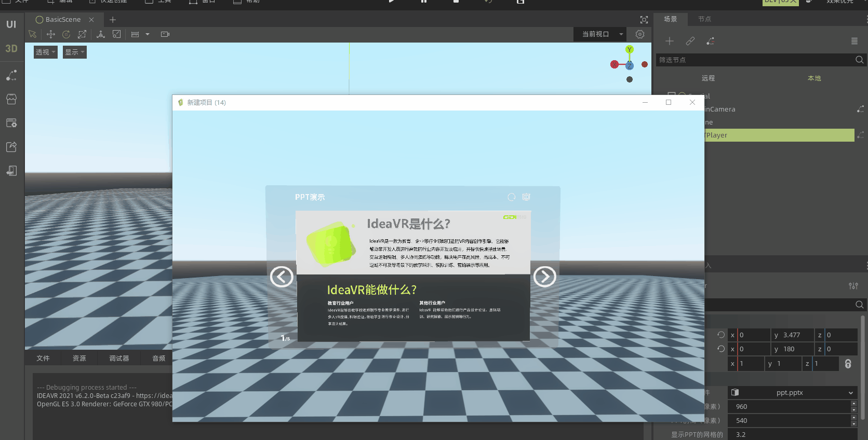Click the ruler snap tool icon
The width and height of the screenshot is (868, 440).
click(135, 34)
